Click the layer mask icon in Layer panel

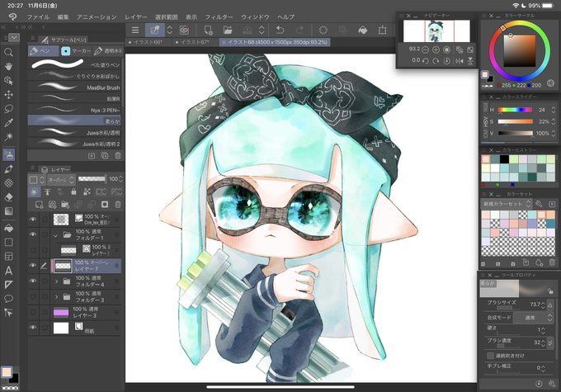(x=105, y=205)
